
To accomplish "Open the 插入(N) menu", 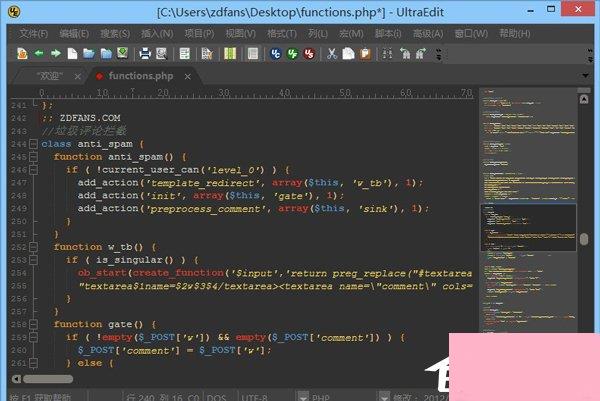I will pos(157,34).
